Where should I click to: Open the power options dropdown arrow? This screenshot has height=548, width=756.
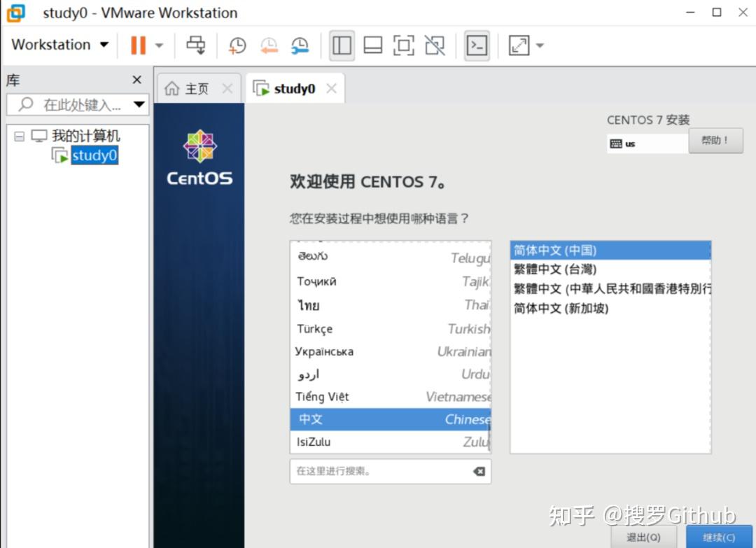pyautogui.click(x=159, y=45)
